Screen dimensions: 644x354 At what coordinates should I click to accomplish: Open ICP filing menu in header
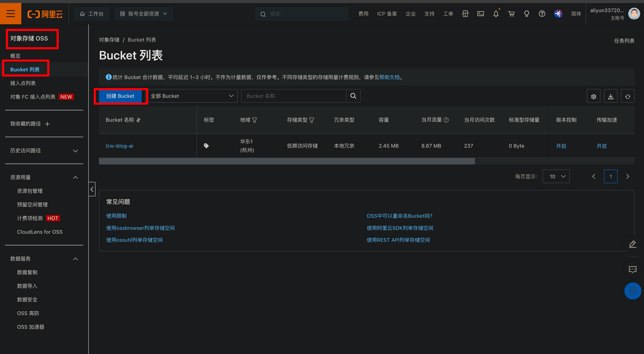[x=387, y=14]
